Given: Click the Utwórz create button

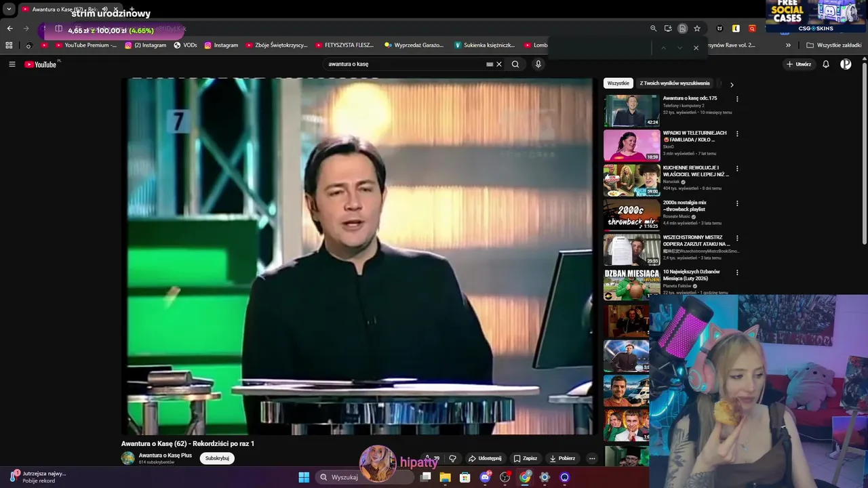Looking at the screenshot, I should [x=799, y=64].
